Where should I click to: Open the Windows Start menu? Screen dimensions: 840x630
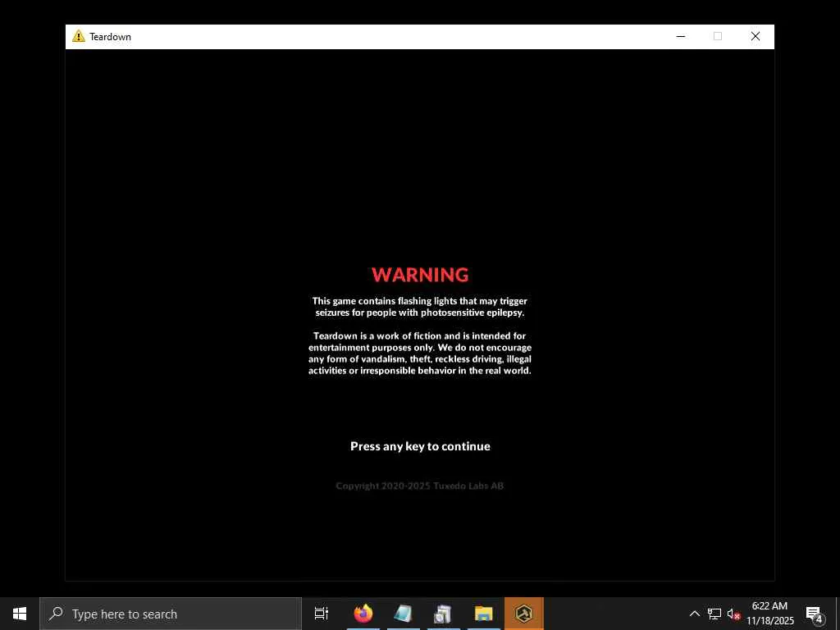click(x=20, y=614)
